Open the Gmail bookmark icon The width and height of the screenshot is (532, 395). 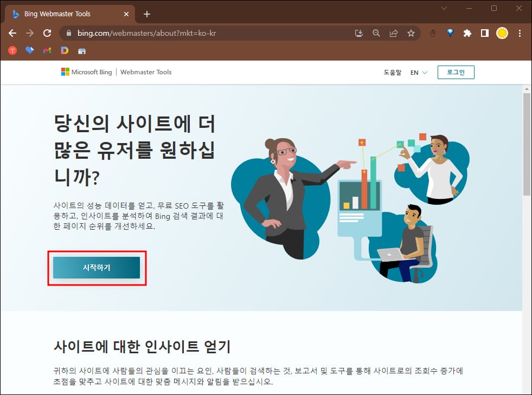47,50
